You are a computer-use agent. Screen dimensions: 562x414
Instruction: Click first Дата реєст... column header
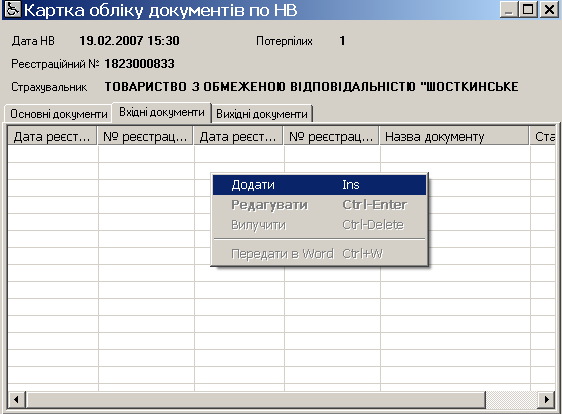coord(52,137)
